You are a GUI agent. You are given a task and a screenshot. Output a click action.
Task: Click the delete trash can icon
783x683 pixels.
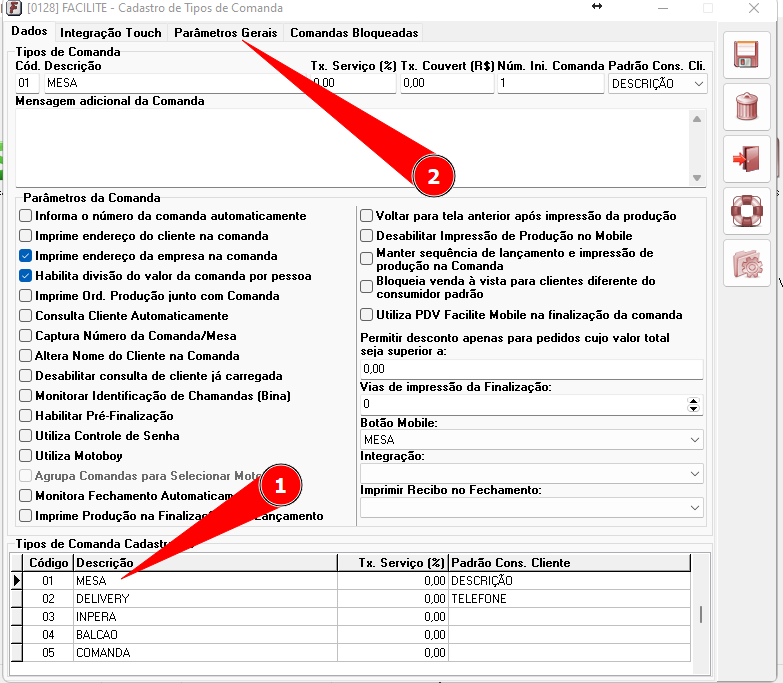pos(747,107)
